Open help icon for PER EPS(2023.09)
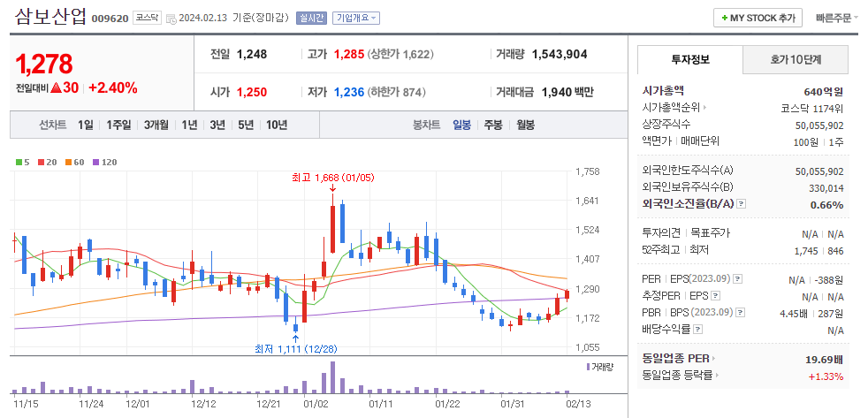 click(x=738, y=278)
